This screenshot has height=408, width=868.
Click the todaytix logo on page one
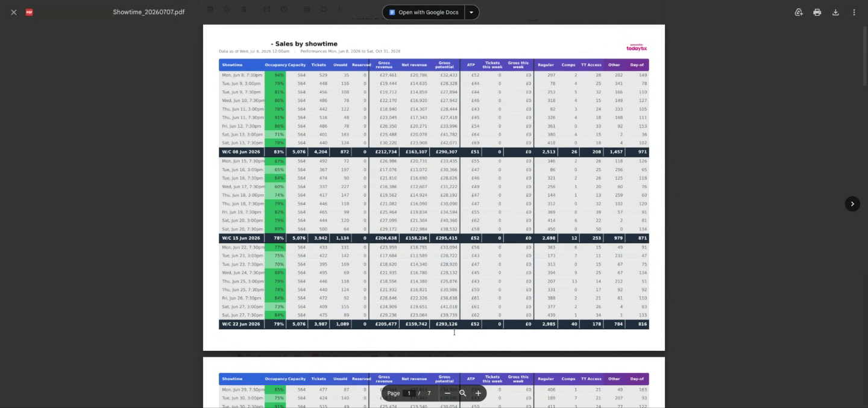[637, 47]
